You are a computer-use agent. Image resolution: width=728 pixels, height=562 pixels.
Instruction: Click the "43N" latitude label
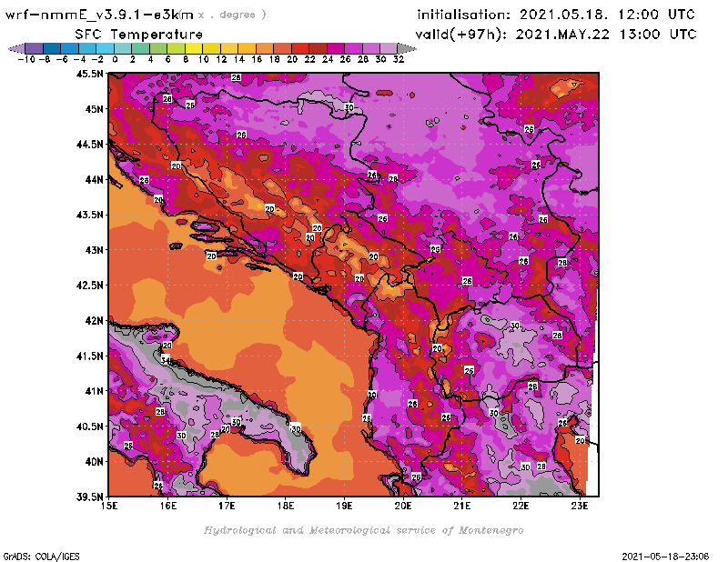coord(95,250)
